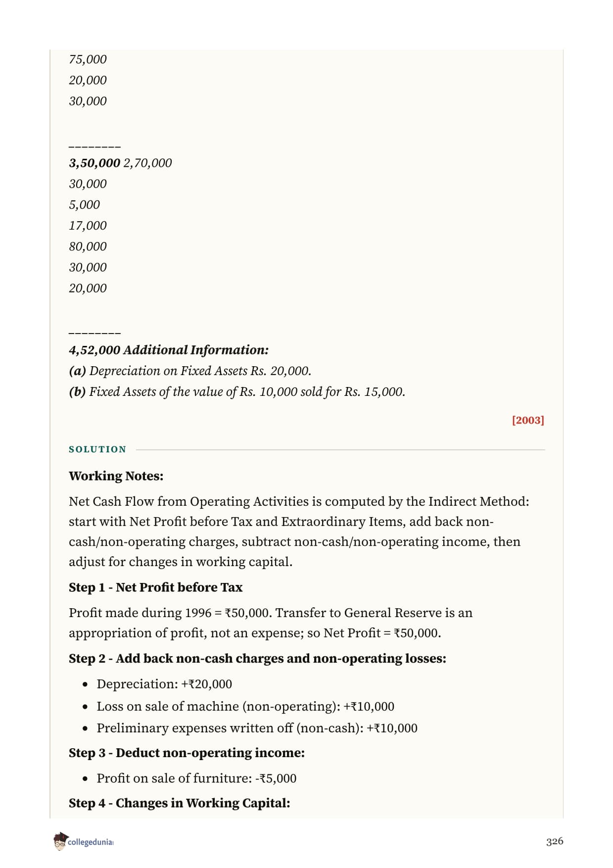Select the Depreciation +₹20,000 bullet item
The image size is (613, 868).
tap(164, 684)
